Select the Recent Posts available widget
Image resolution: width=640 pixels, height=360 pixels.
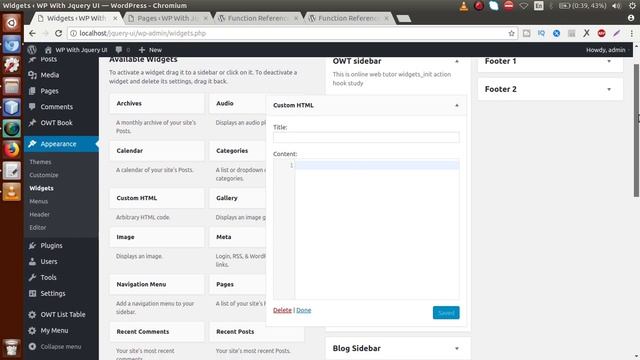[257, 332]
